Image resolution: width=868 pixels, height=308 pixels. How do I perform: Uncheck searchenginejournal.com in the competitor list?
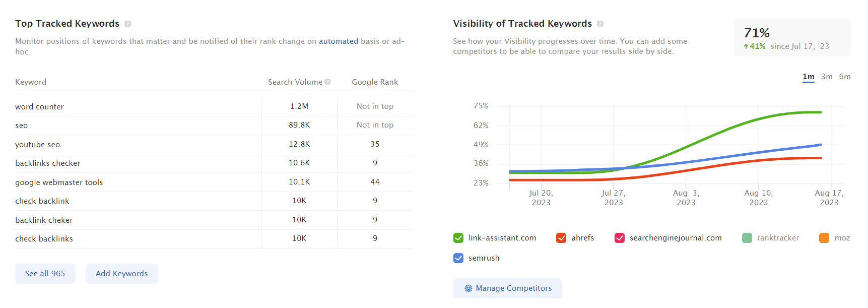click(x=620, y=237)
